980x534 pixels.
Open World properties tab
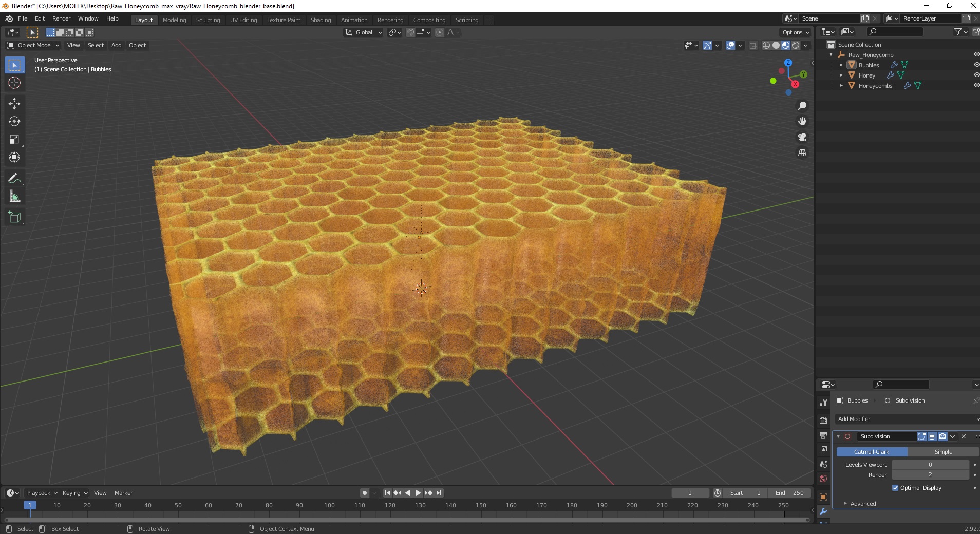[823, 479]
